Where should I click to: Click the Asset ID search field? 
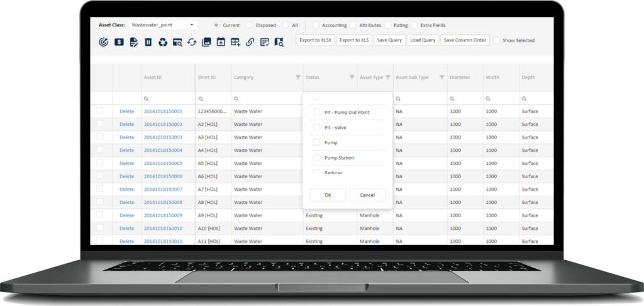point(167,99)
